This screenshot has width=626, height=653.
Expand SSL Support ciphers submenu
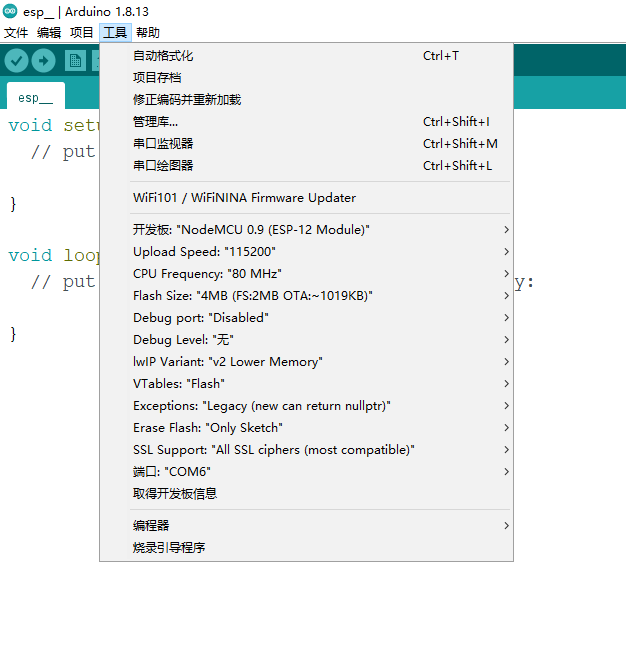(x=306, y=450)
